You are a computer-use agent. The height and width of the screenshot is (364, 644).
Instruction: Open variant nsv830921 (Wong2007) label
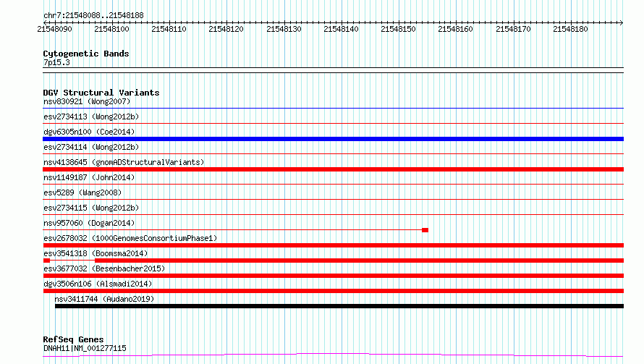87,101
